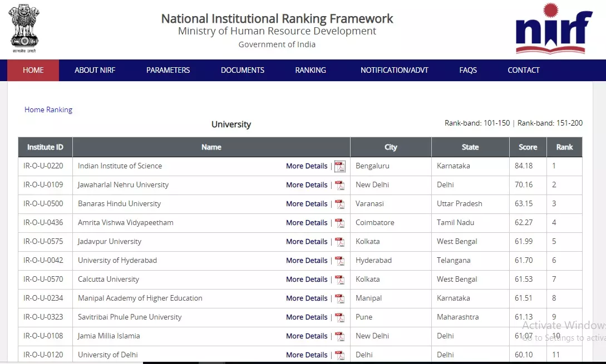Click Rank-band: 101-150 link

[x=477, y=123]
